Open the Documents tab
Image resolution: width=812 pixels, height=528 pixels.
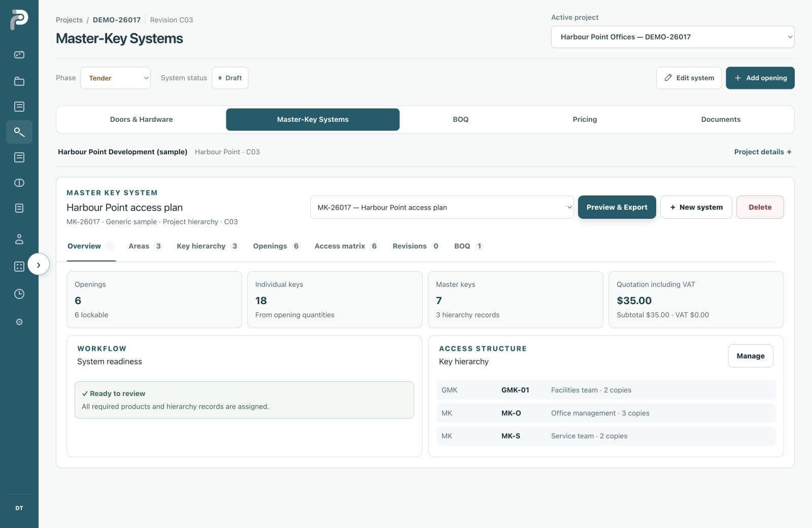pos(721,120)
